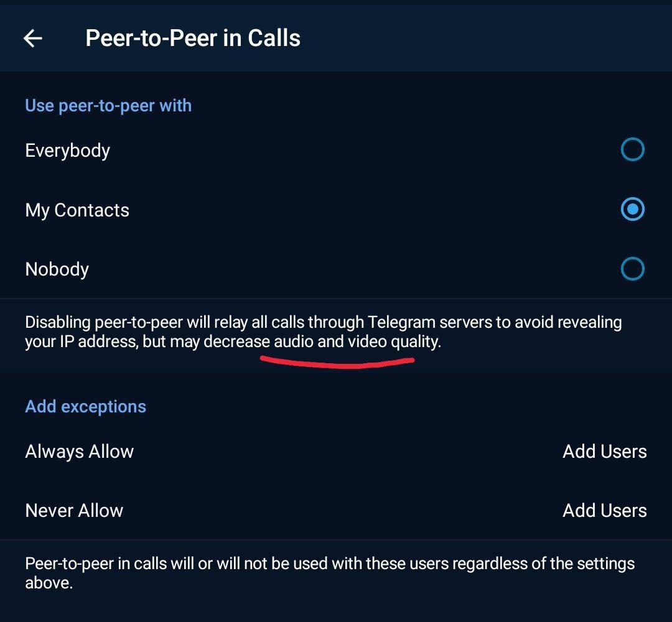672x622 pixels.
Task: Open the Always Allow exceptions row
Action: point(80,452)
